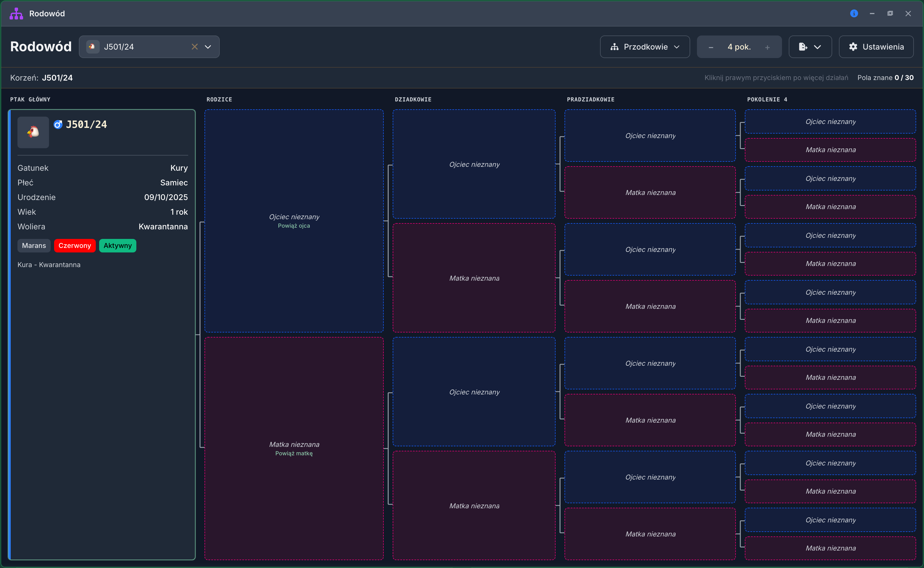This screenshot has width=924, height=568.
Task: Click the blue info icon in title bar
Action: tap(854, 14)
